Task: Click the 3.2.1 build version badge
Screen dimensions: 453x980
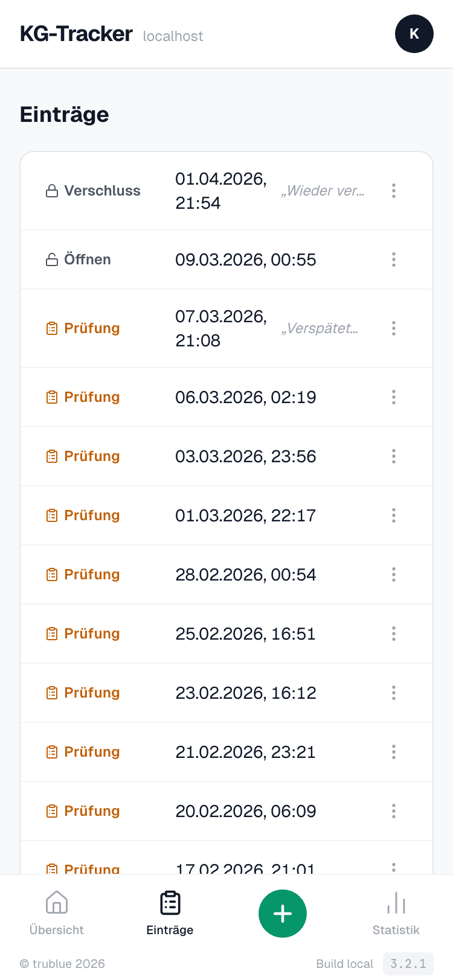Action: coord(408,964)
